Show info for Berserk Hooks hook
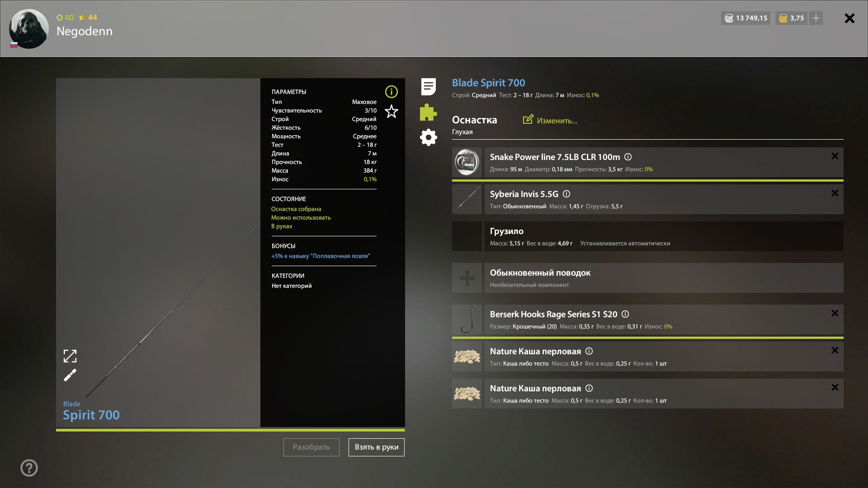The width and height of the screenshot is (868, 488). (625, 314)
